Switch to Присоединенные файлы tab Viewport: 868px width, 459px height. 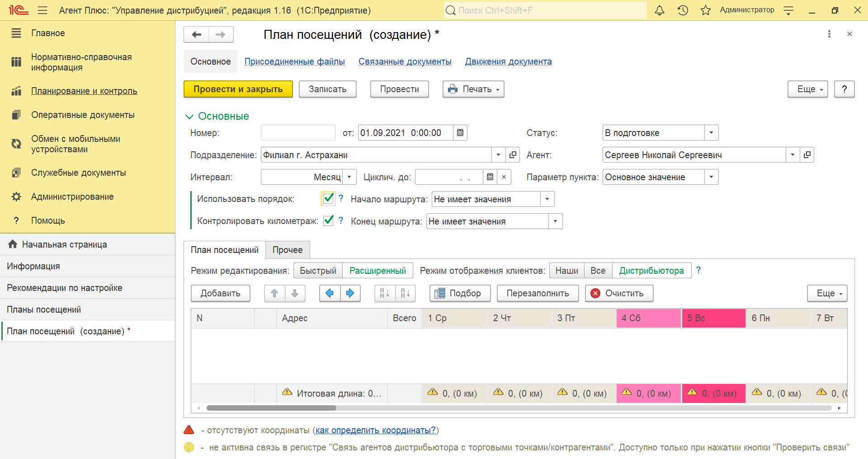tap(295, 61)
